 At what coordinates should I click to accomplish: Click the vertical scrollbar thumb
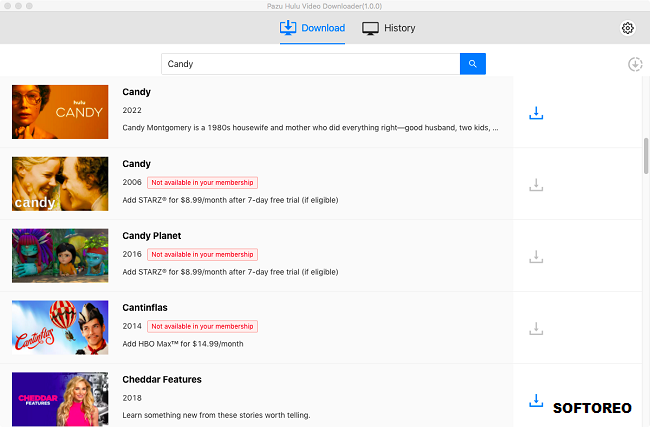tap(646, 156)
